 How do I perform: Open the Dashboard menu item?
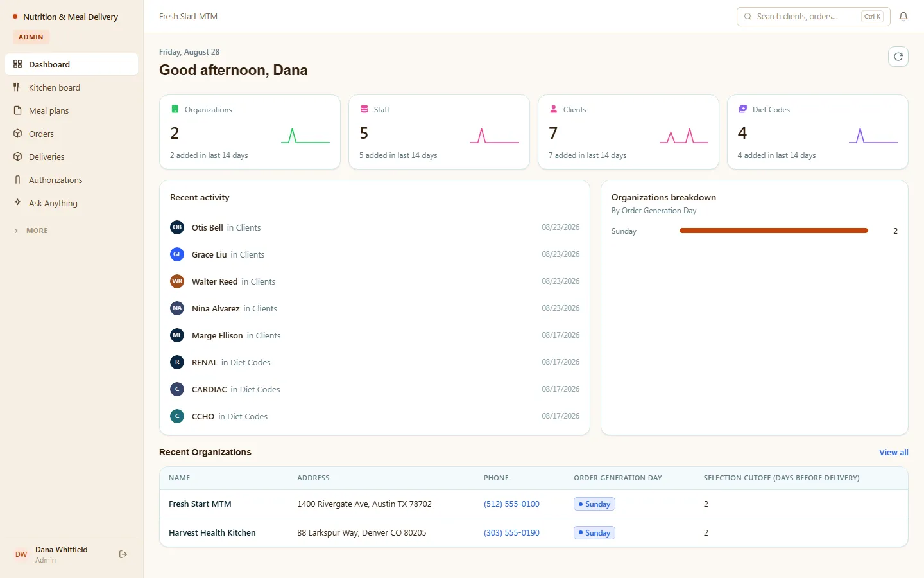71,64
